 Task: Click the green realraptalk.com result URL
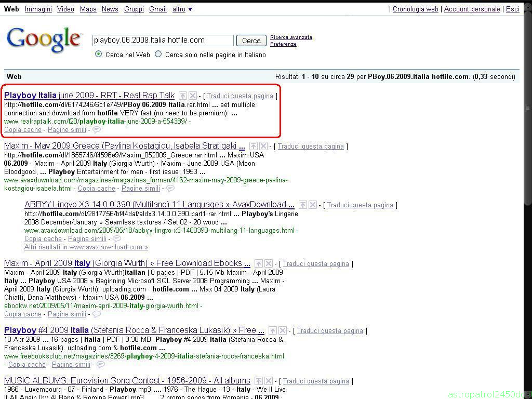96,121
